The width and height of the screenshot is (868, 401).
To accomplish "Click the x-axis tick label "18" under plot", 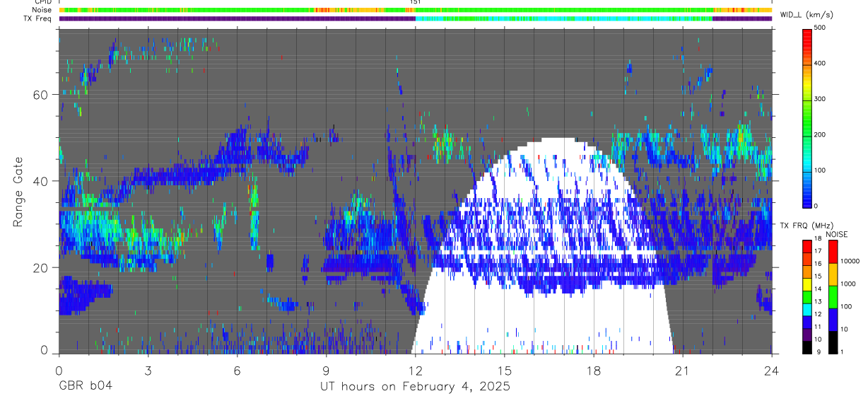I will tap(594, 371).
